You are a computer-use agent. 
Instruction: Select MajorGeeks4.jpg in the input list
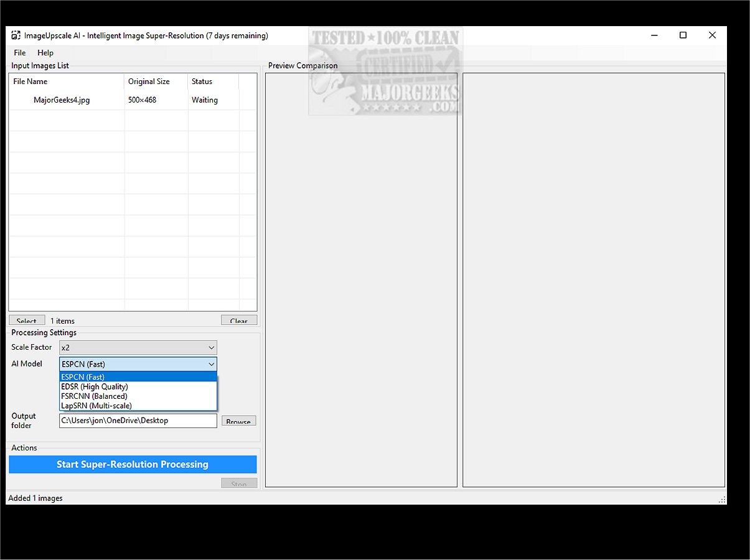pos(62,100)
